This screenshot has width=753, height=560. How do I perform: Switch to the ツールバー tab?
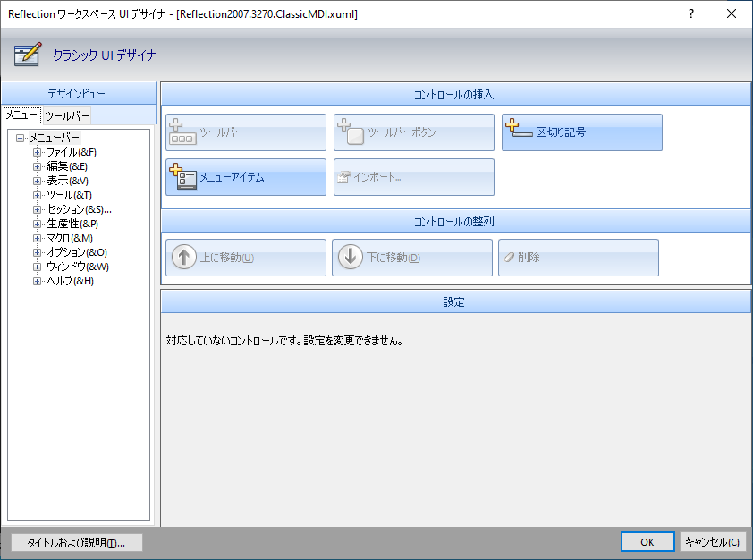pos(67,115)
